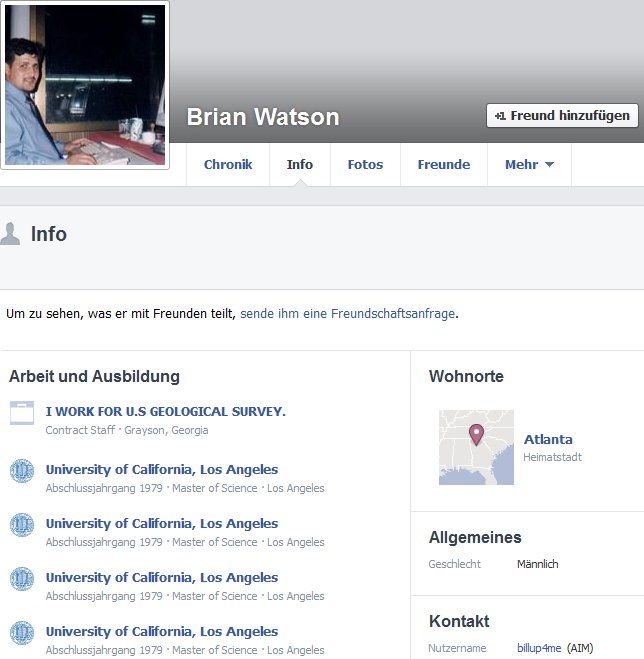This screenshot has height=659, width=644.
Task: Open the Atlanta map thumbnail
Action: (x=476, y=447)
